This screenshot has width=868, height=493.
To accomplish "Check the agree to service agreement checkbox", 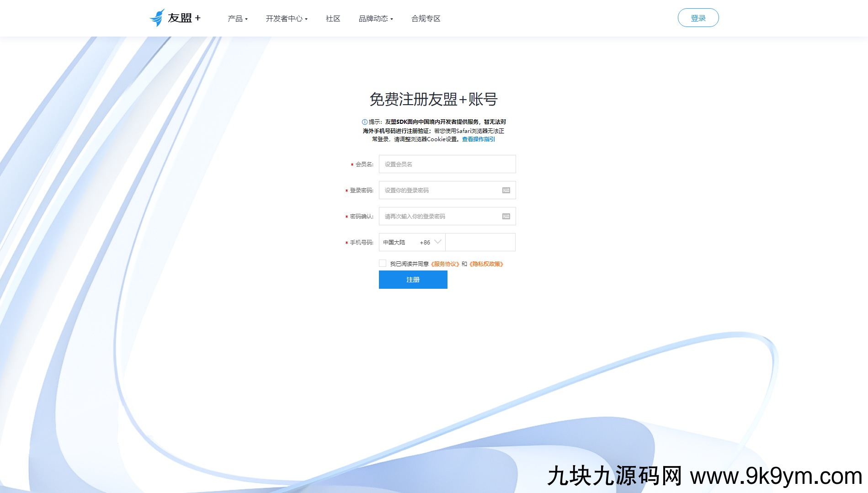I will point(383,263).
